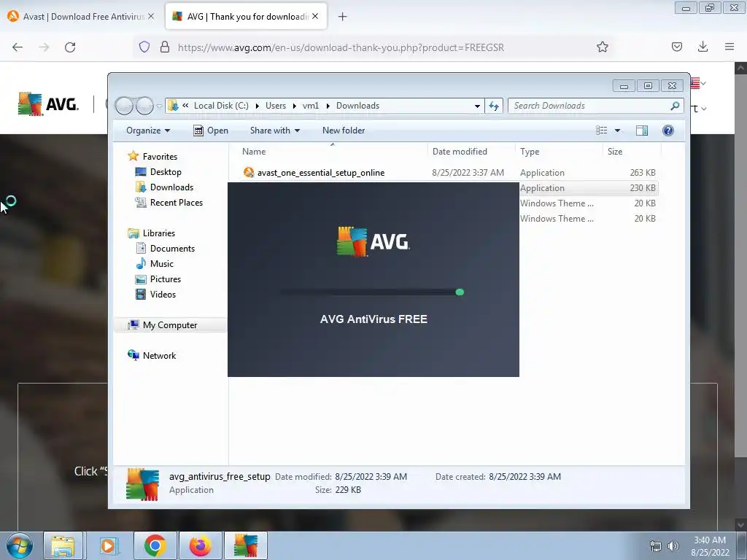Click the search magnifier icon in Explorer
Image resolution: width=747 pixels, height=560 pixels.
(x=675, y=106)
